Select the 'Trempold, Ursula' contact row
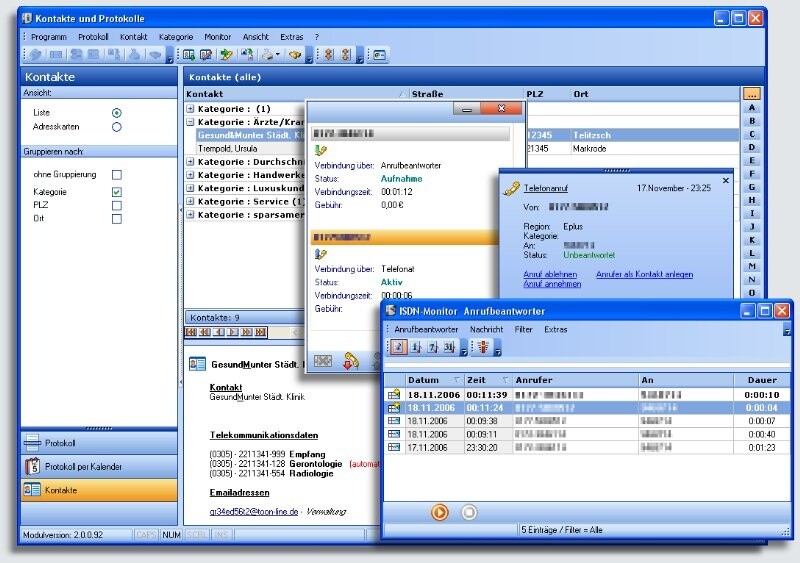The height and width of the screenshot is (563, 800). coord(250,149)
